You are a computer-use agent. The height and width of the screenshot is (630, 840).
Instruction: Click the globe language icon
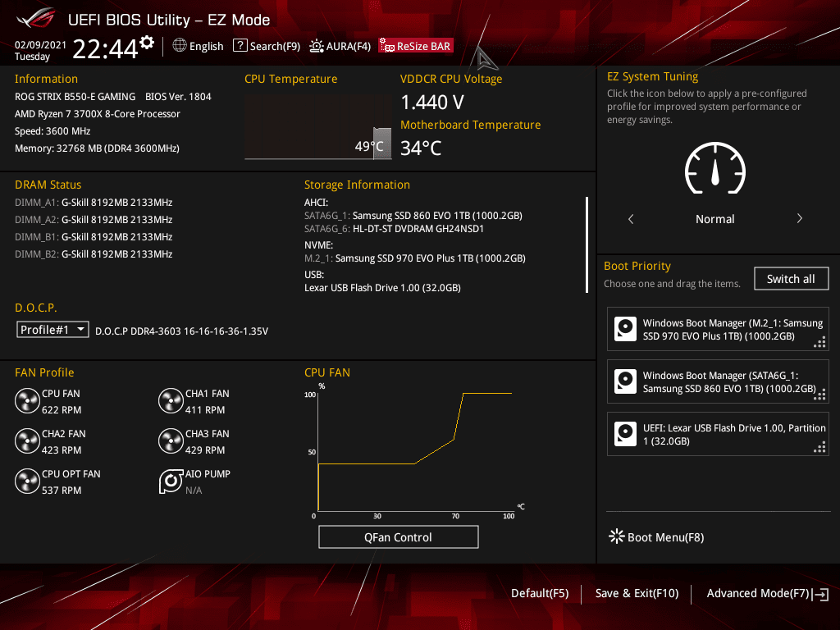(x=180, y=46)
